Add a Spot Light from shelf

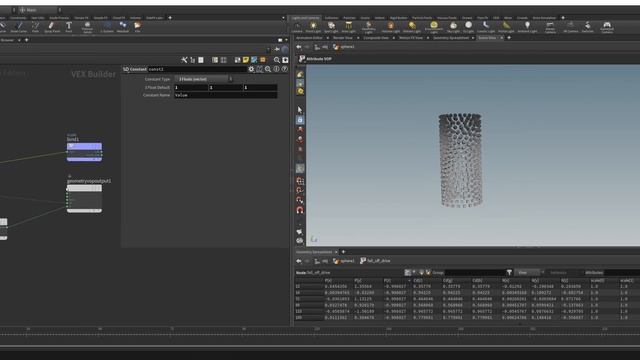pos(331,27)
